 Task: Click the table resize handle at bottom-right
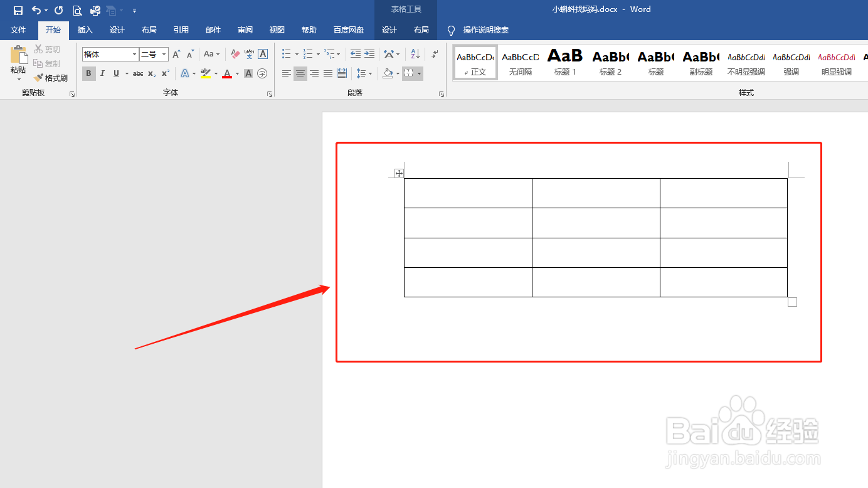tap(792, 302)
